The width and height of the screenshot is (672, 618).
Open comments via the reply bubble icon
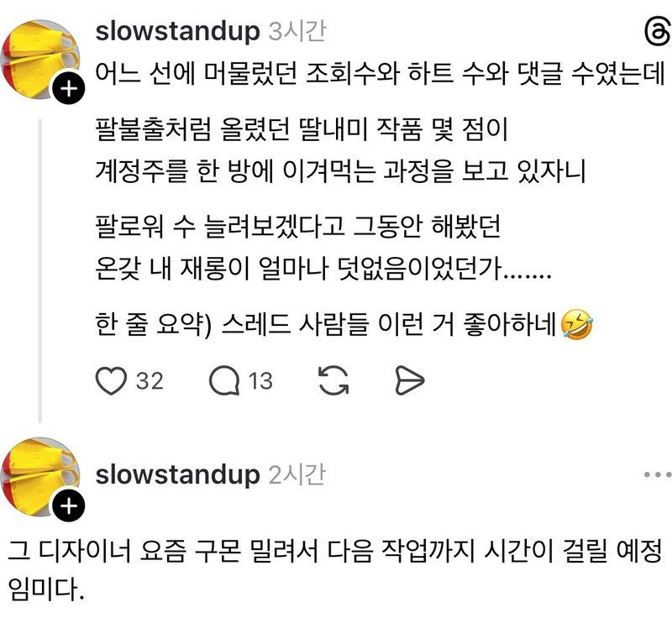click(224, 380)
